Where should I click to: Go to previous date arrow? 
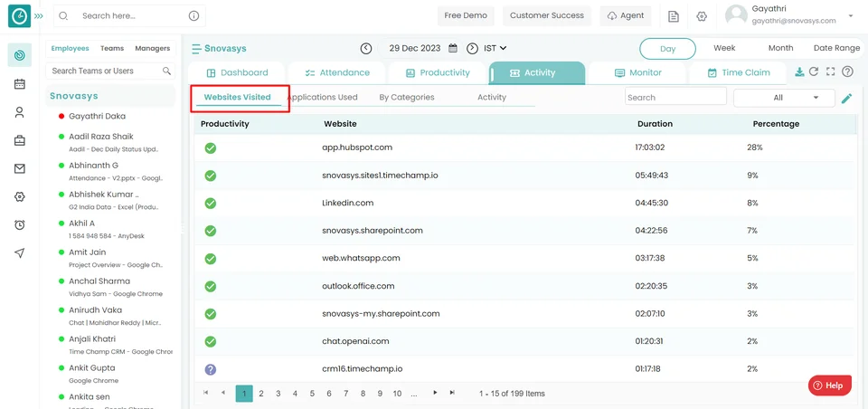pyautogui.click(x=366, y=48)
